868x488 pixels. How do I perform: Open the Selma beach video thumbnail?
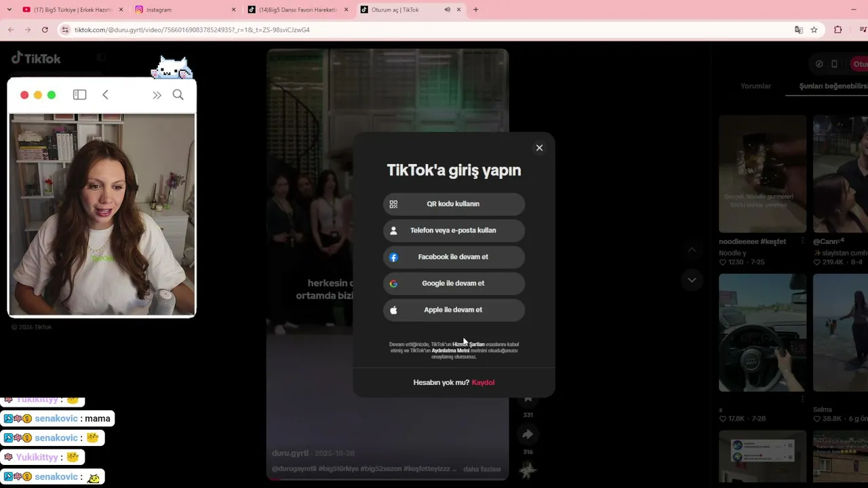pyautogui.click(x=841, y=333)
